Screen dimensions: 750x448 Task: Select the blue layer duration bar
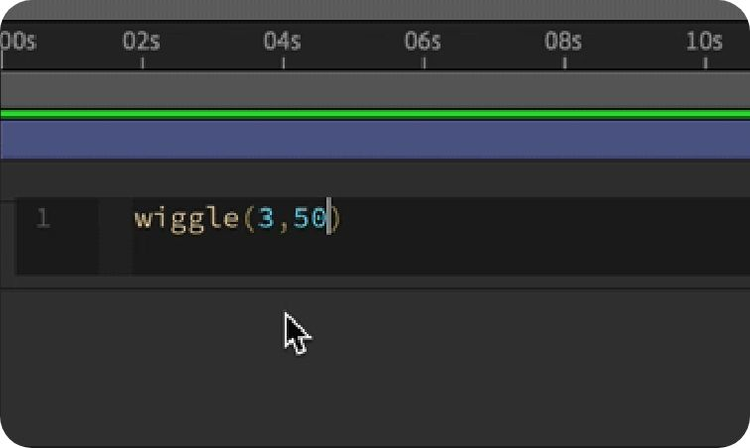(x=375, y=140)
